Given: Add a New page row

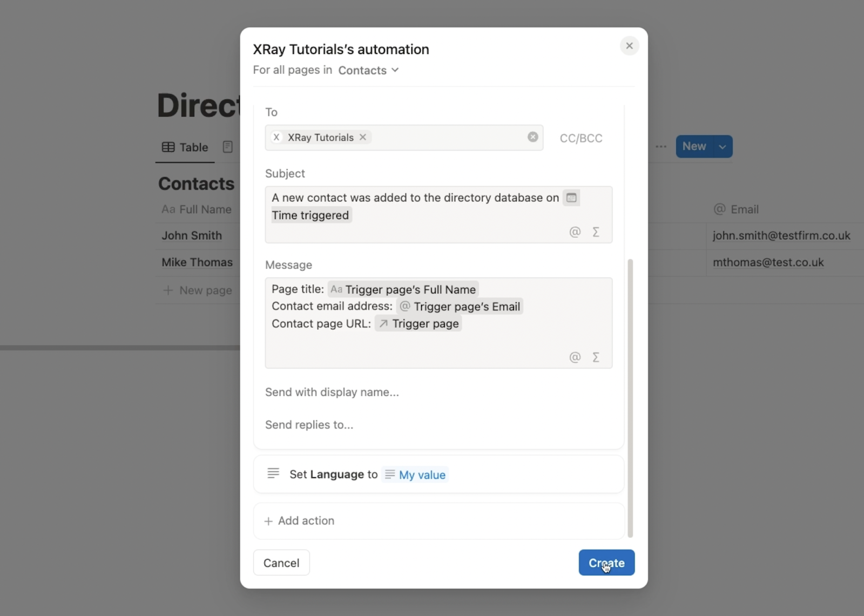Looking at the screenshot, I should (x=198, y=290).
